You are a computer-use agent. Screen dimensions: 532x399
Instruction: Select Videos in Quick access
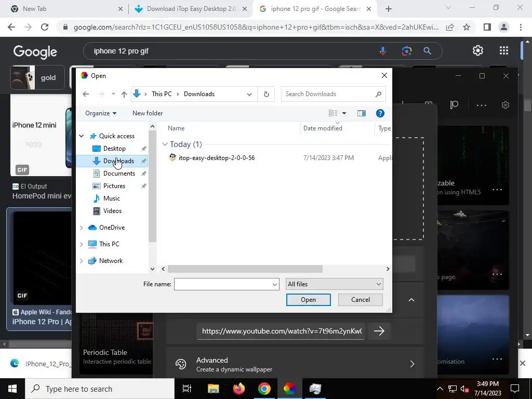click(x=112, y=211)
